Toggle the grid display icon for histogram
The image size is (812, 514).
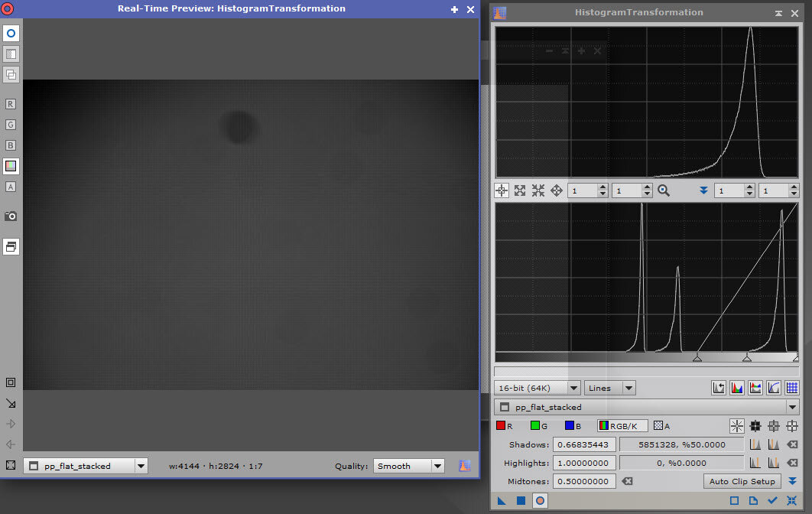point(792,388)
